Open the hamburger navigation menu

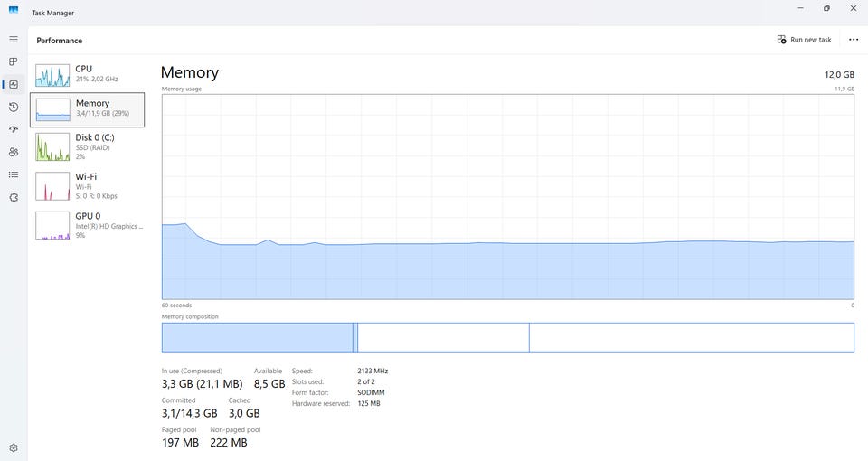tap(14, 39)
